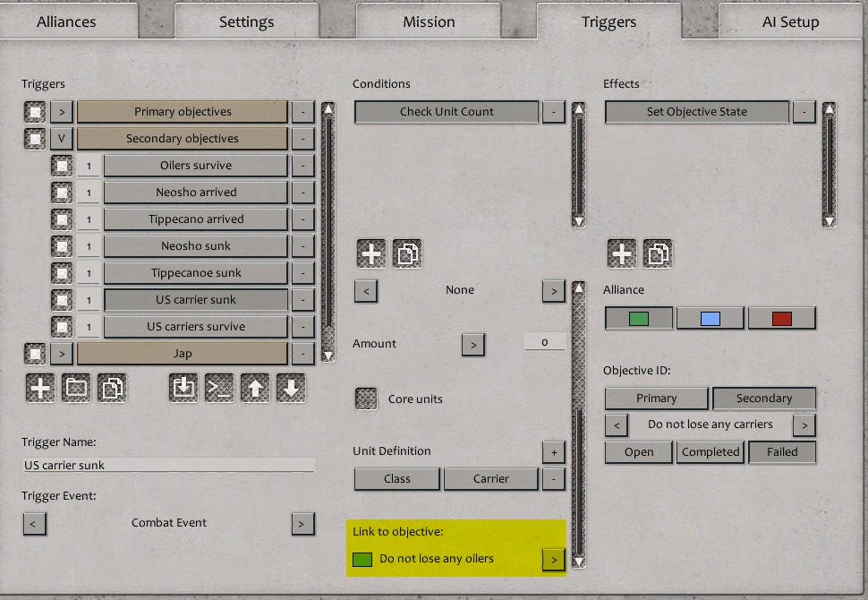Toggle checkbox for Primary objectives

(x=35, y=112)
